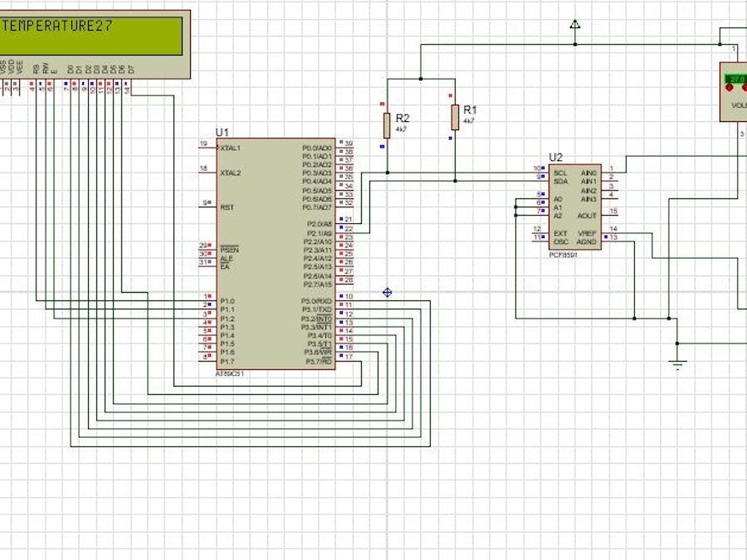Click the temperature sensor component at right
This screenshot has height=560, width=747.
point(734,93)
